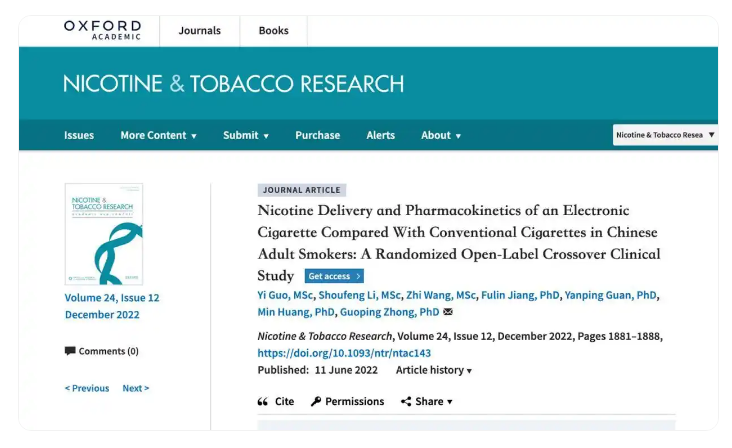Viewport: 732px width, 448px height.
Task: Click the JOURNAL ARTICLE label
Action: pyautogui.click(x=302, y=190)
